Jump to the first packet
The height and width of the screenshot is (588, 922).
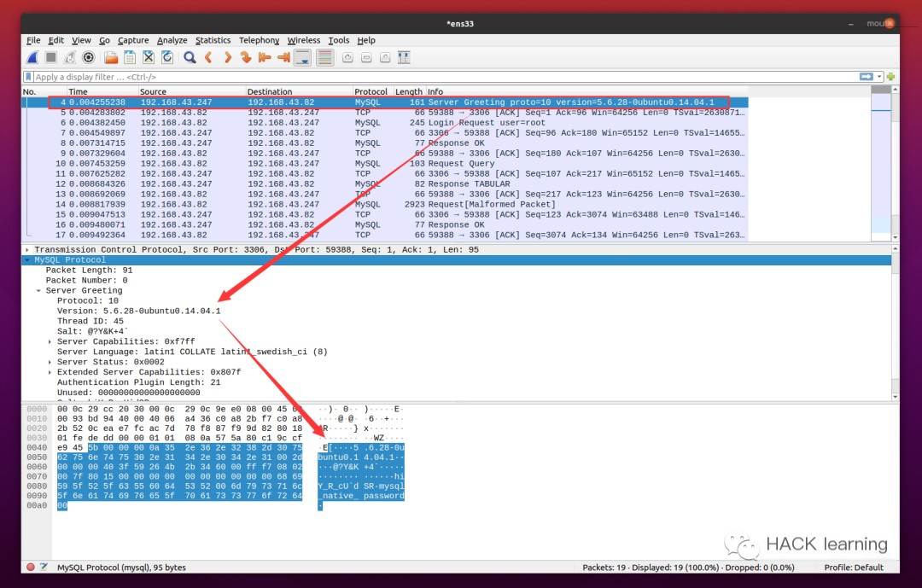265,57
